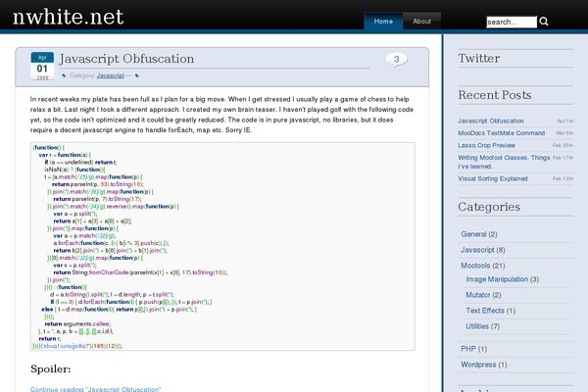Click code line starting 'var r = function(a)'
This screenshot has width=588, height=392.
(65, 155)
